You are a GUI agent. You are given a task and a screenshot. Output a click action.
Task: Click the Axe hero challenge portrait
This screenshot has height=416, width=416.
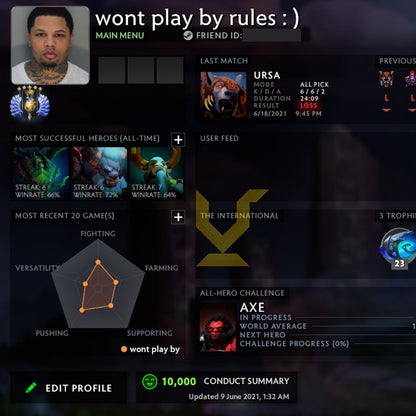tap(218, 328)
